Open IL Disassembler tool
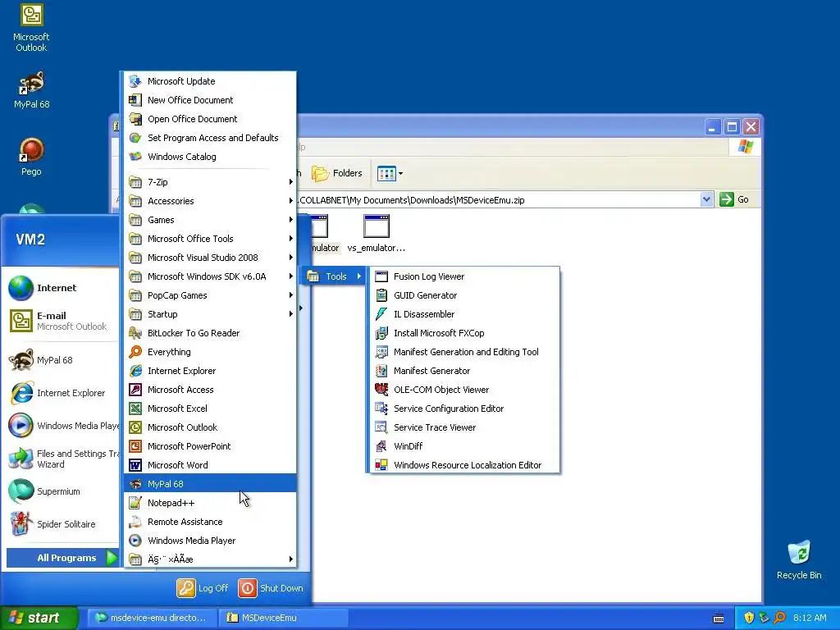This screenshot has width=840, height=630. click(x=464, y=314)
